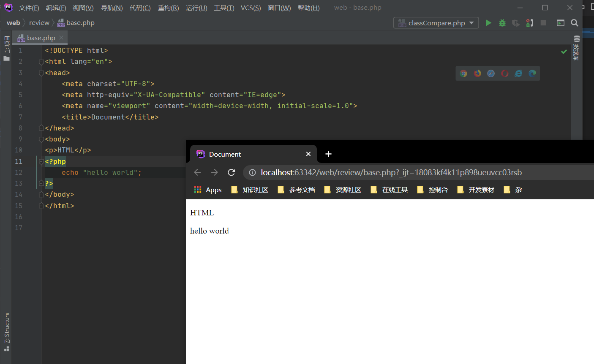This screenshot has height=364, width=594.
Task: Toggle fold marker at closing body line 14
Action: [41, 194]
